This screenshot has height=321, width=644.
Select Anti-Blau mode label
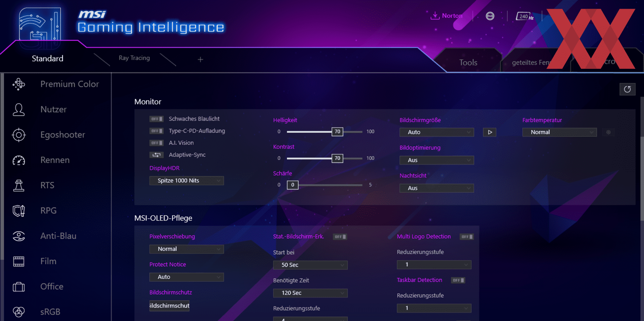coord(58,236)
